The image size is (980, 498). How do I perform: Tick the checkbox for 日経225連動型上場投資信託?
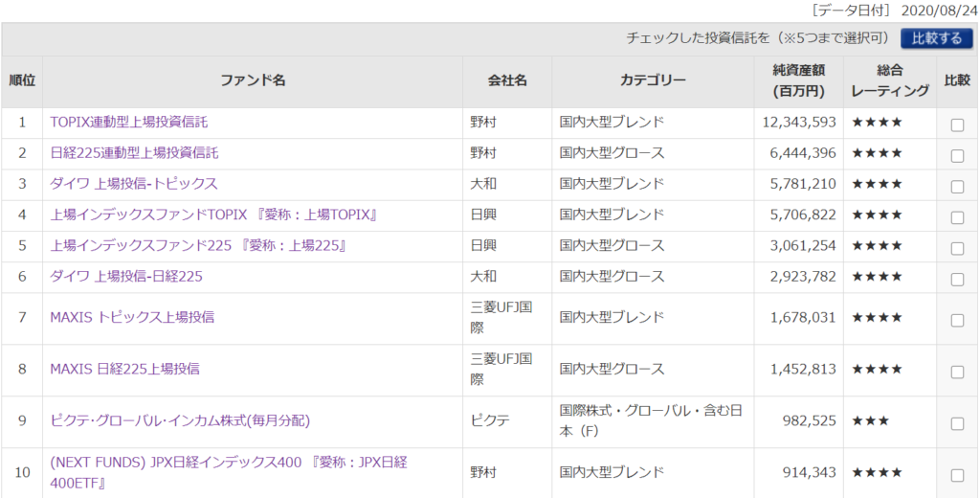[x=957, y=155]
